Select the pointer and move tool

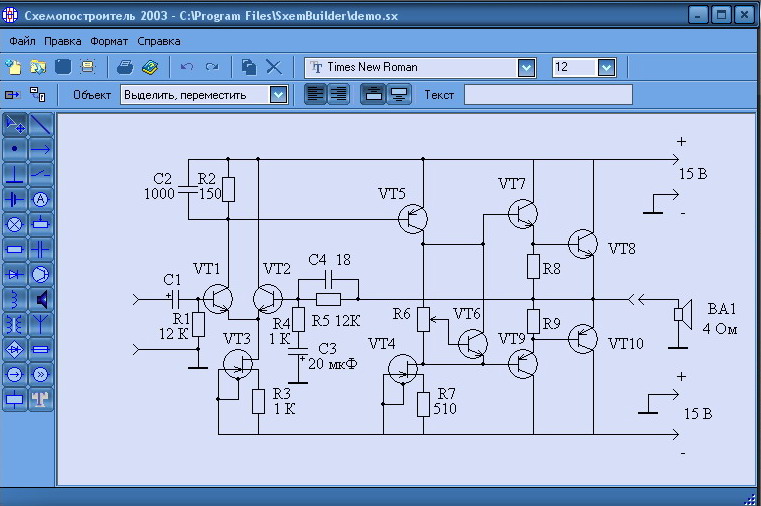[x=15, y=125]
